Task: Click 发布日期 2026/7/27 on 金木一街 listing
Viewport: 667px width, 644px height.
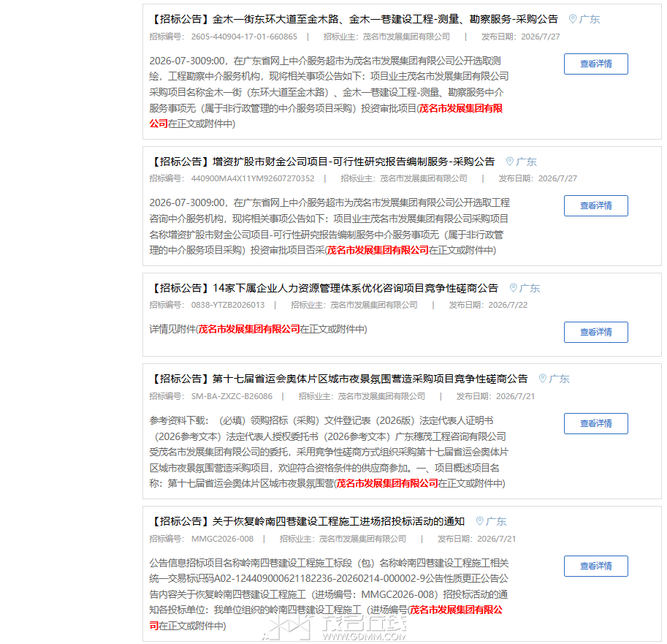Action: [521, 37]
